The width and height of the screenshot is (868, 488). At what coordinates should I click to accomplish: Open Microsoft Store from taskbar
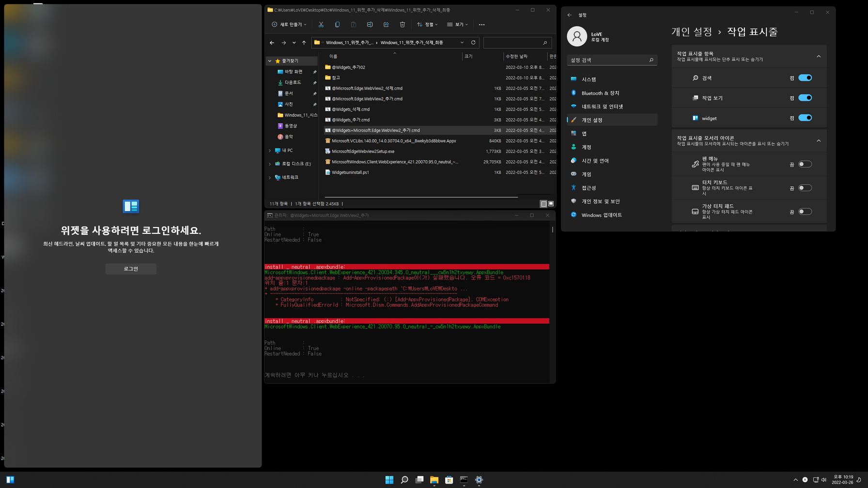point(449,480)
